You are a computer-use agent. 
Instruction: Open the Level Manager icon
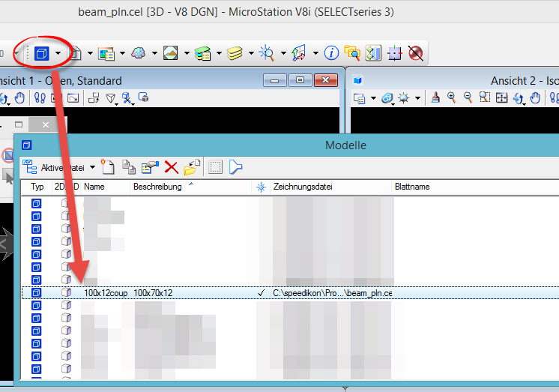pos(202,53)
